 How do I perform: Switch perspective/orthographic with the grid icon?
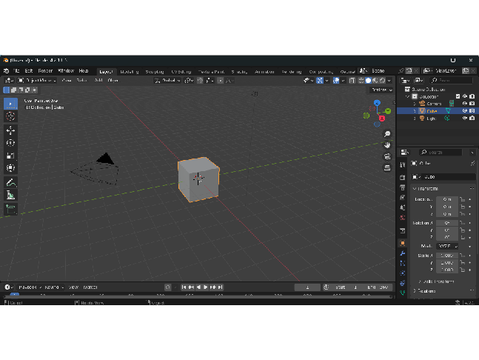[387, 168]
